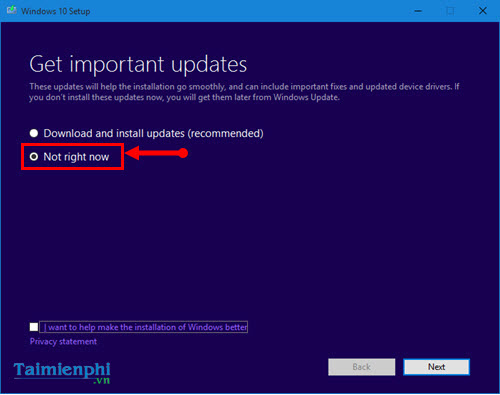This screenshot has width=500, height=395.
Task: Click the 'Windows 10 Setup' title text
Action: (x=56, y=11)
